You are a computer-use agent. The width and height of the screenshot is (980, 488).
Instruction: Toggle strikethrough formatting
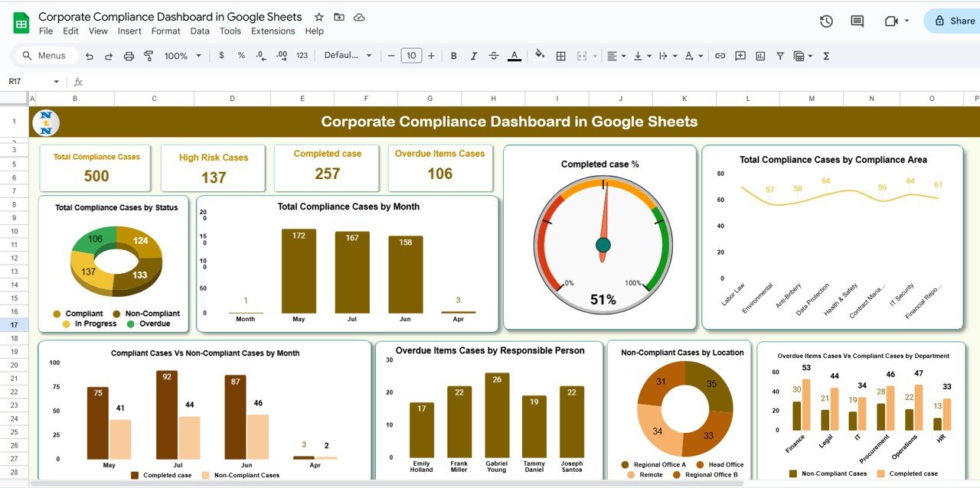click(494, 56)
